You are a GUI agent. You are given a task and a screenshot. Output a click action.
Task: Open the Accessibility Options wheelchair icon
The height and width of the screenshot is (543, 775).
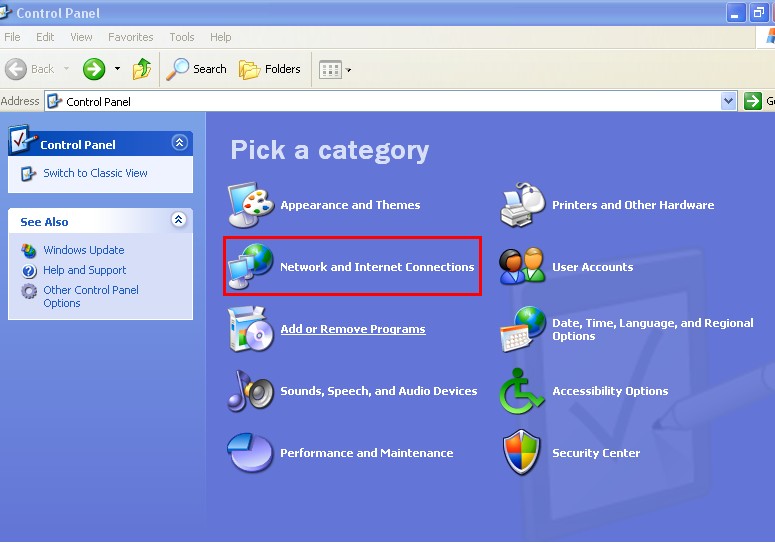coord(521,391)
